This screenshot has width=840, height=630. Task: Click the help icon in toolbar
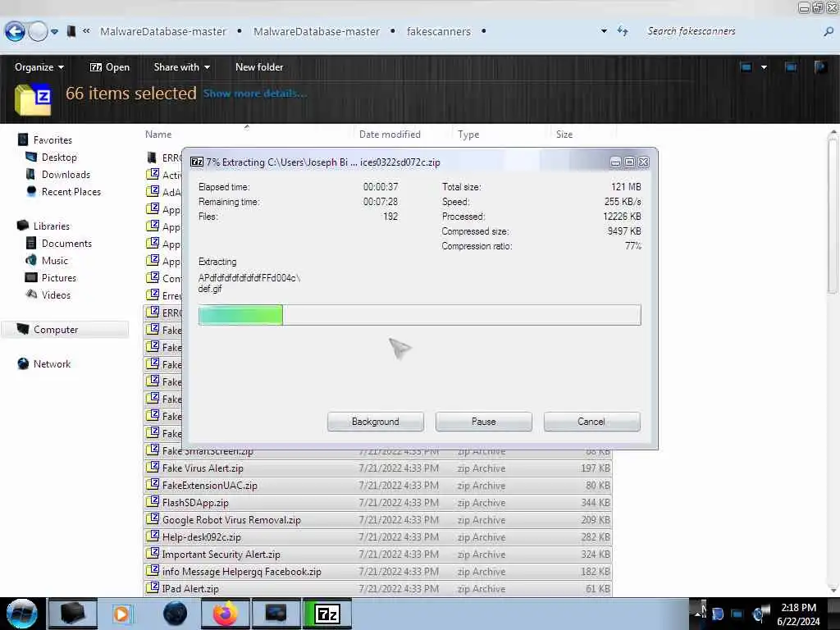pos(820,67)
